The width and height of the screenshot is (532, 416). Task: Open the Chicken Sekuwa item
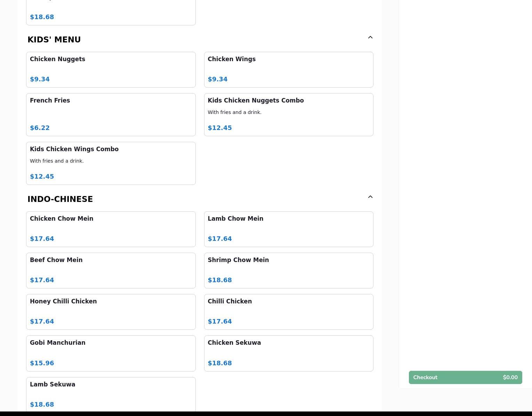click(x=288, y=353)
